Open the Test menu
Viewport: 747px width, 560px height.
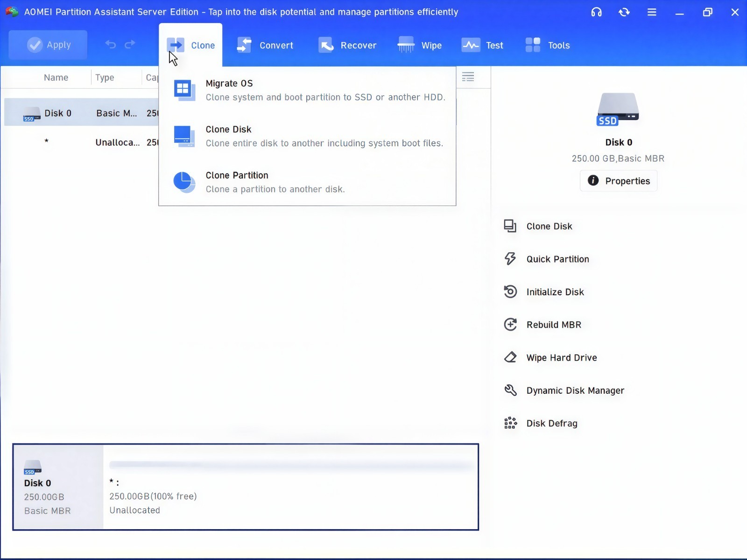tap(482, 45)
